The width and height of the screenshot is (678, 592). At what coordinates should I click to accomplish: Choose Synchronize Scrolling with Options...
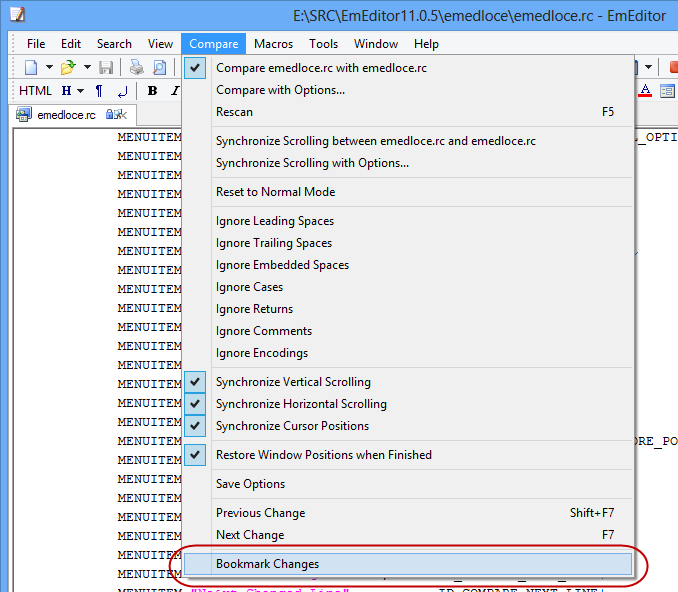pos(408,163)
